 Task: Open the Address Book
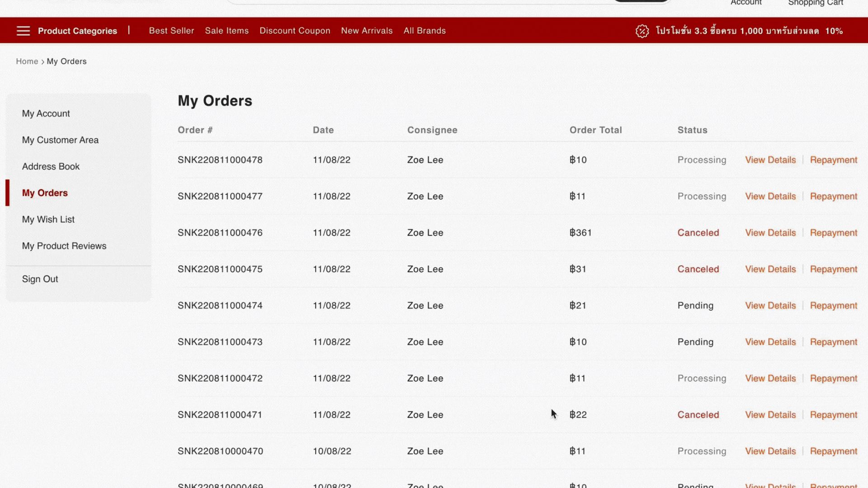pos(51,166)
